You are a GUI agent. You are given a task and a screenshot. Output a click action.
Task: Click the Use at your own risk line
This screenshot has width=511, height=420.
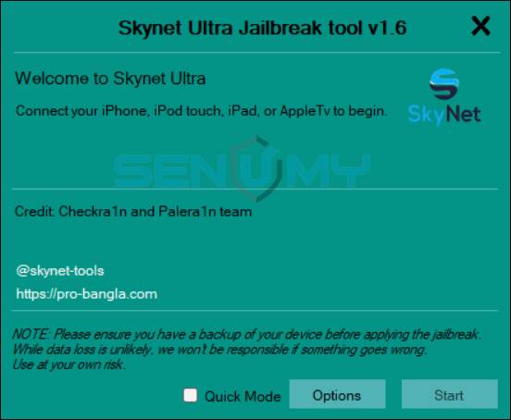69,364
